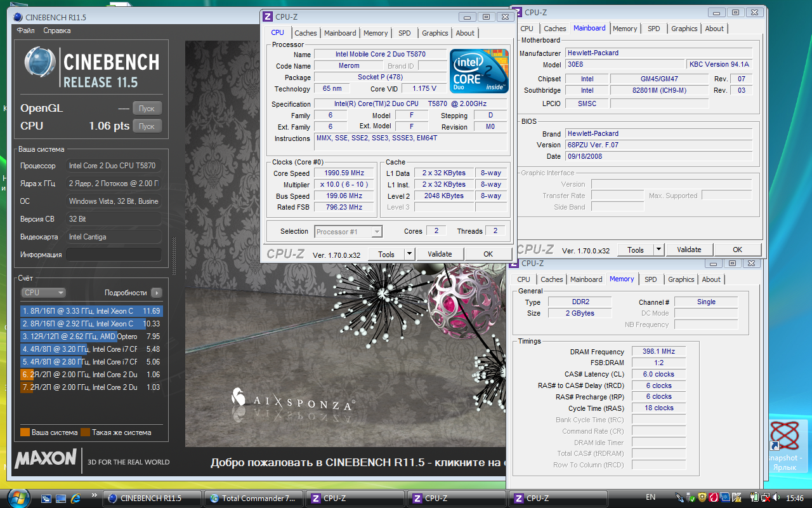Expand hidden quick launch items chevron
Image resolution: width=812 pixels, height=508 pixels.
pyautogui.click(x=95, y=495)
